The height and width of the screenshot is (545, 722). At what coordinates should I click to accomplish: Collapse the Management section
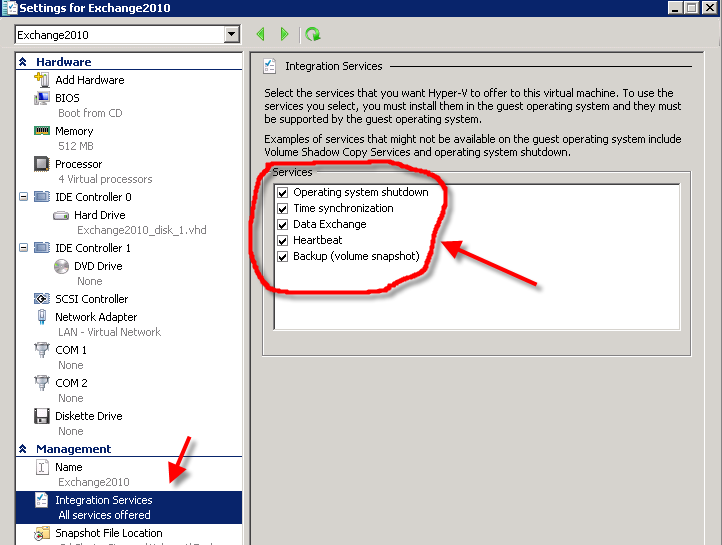point(23,449)
